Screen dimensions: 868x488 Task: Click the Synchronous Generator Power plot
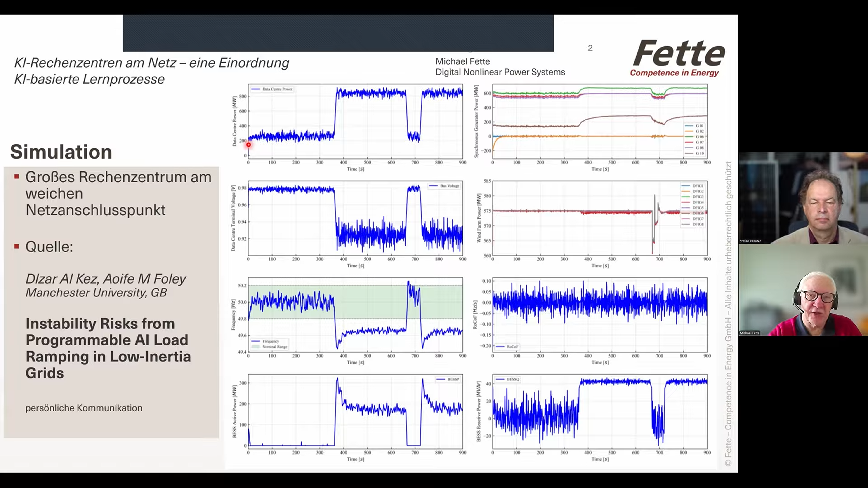click(600, 121)
